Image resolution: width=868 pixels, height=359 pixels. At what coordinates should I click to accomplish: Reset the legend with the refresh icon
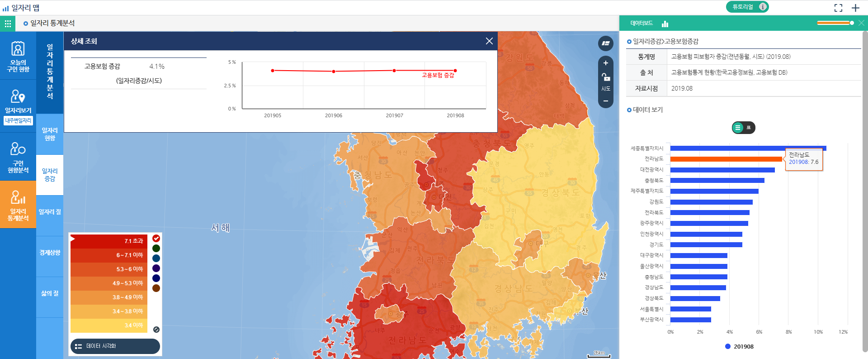156,330
